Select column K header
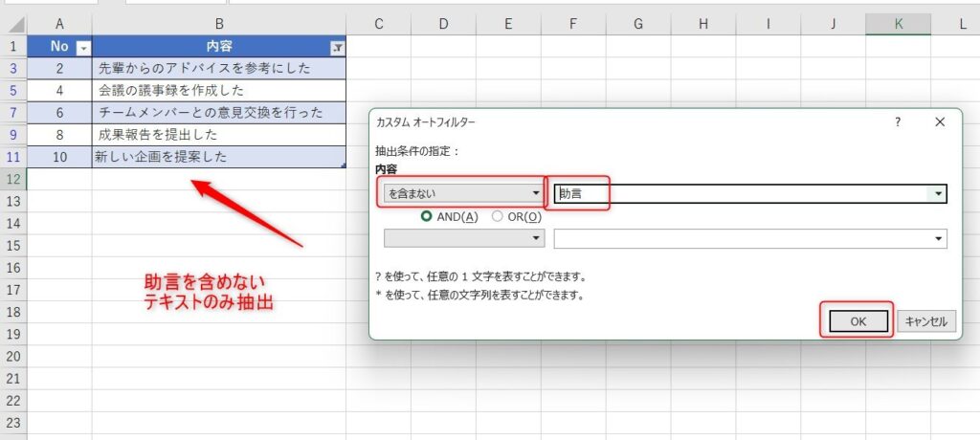Viewport: 980px width, 440px height. [x=898, y=24]
